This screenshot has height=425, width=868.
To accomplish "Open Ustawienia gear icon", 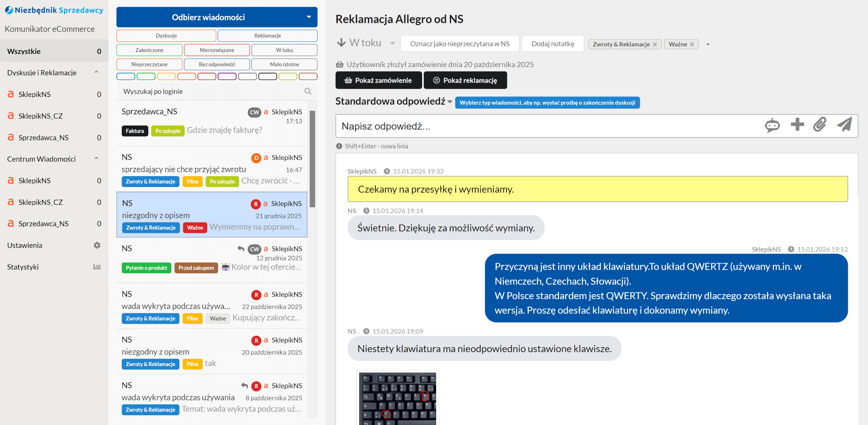I will click(x=97, y=245).
